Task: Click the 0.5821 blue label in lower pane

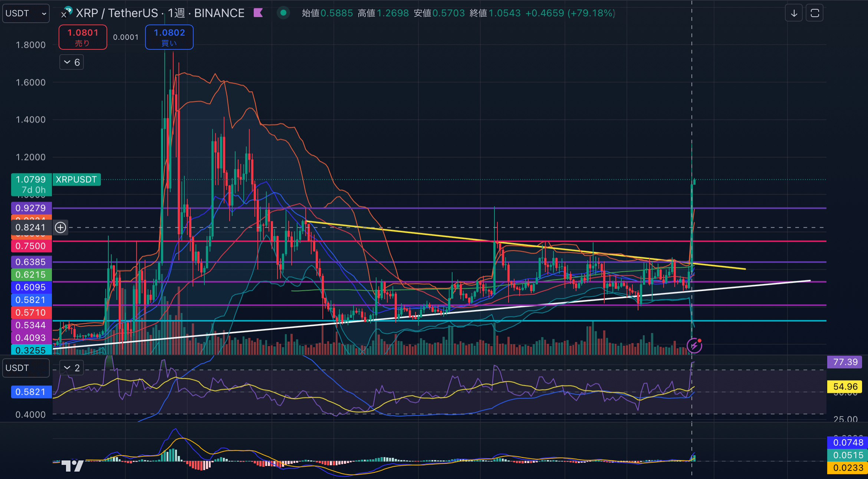Action: [x=31, y=392]
